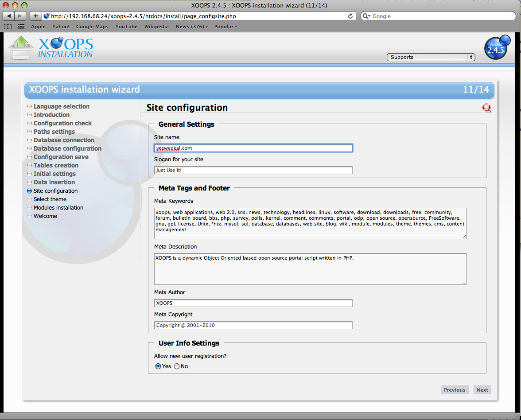
Task: Click the Next button
Action: (482, 389)
